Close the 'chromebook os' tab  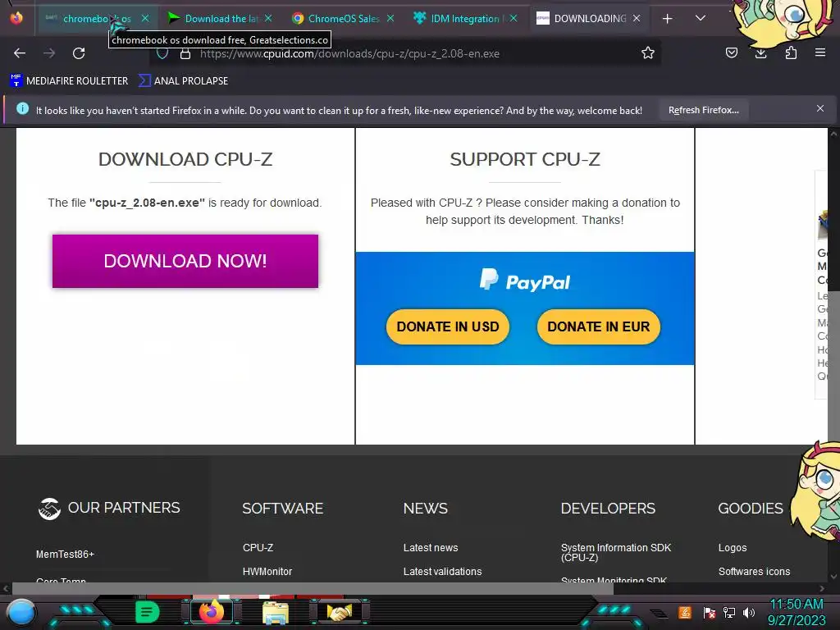(x=145, y=18)
